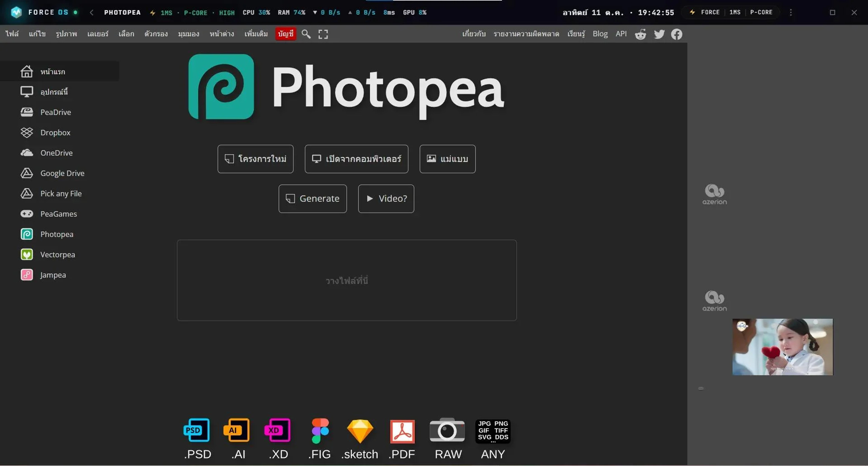
Task: Open the Blog link
Action: click(x=600, y=34)
